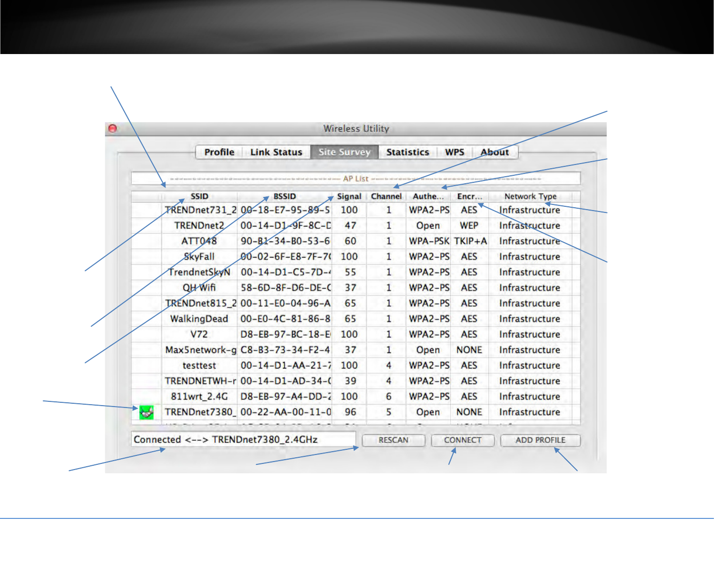Click the WEP encryption cell
This screenshot has height=564, width=728.
(469, 226)
